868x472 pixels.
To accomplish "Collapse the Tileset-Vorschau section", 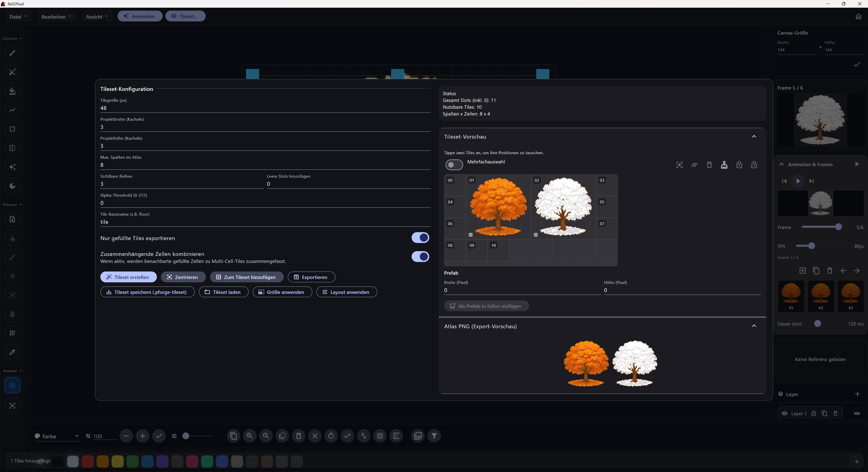I will click(754, 137).
